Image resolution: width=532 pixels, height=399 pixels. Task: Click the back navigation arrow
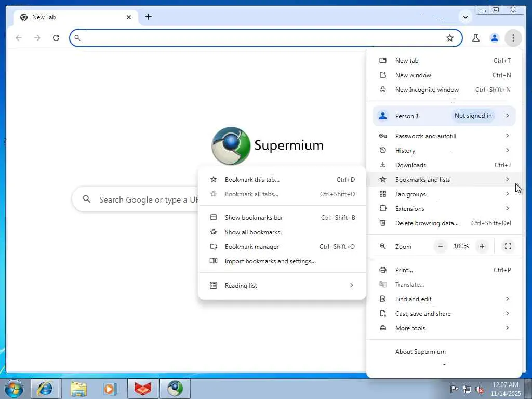[19, 37]
